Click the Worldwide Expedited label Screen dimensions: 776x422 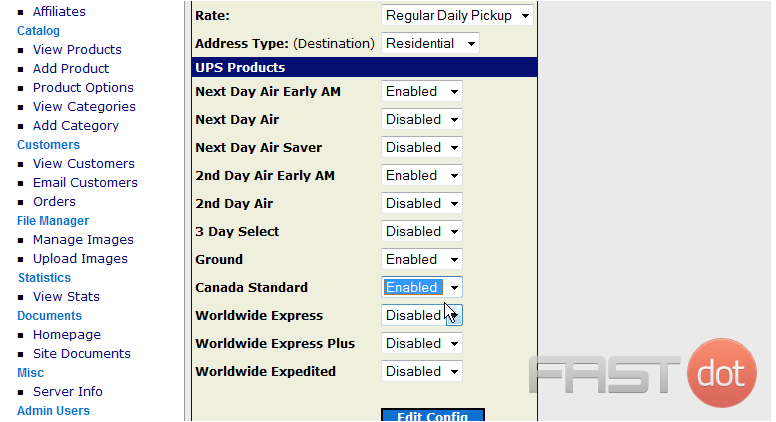(266, 372)
